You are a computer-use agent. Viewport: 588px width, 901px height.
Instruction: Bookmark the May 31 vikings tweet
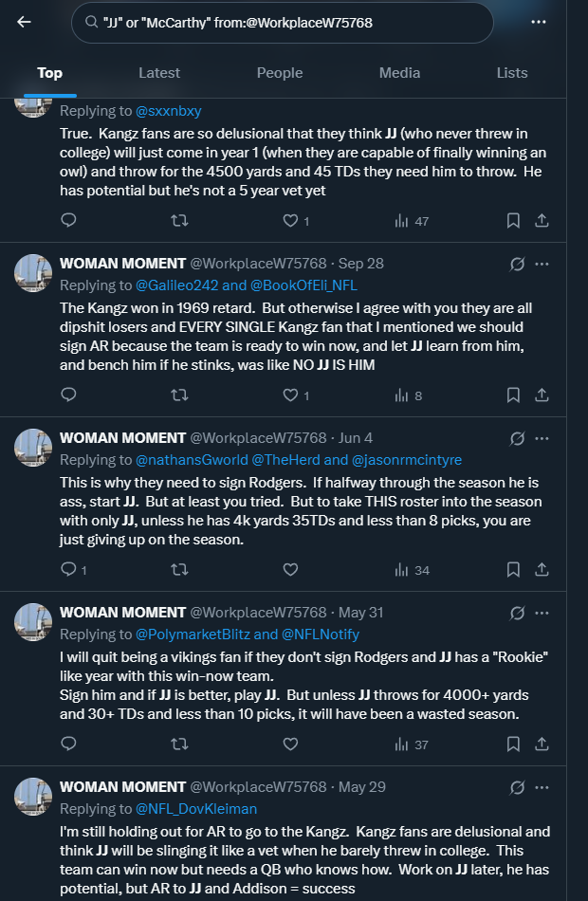tap(513, 745)
